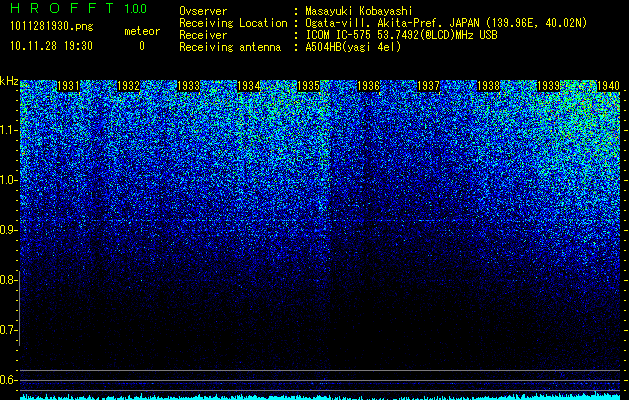Click the 0.8 kHz axis label
The image size is (629, 400).
tap(8, 280)
